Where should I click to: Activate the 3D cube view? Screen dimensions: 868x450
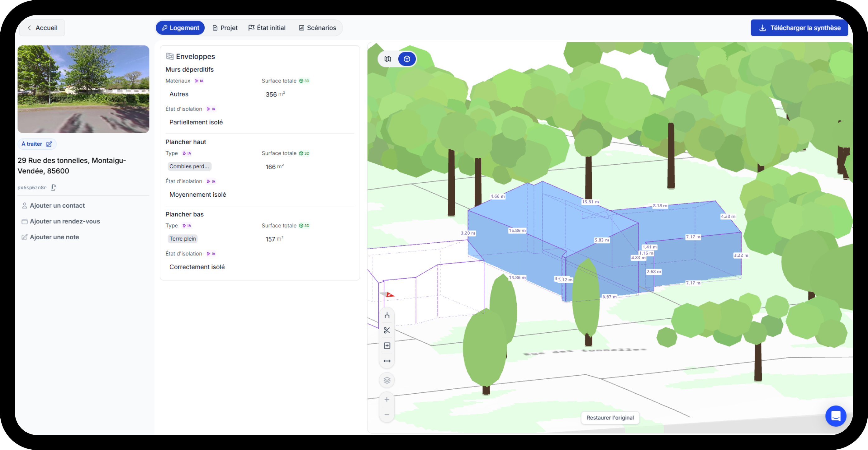407,59
